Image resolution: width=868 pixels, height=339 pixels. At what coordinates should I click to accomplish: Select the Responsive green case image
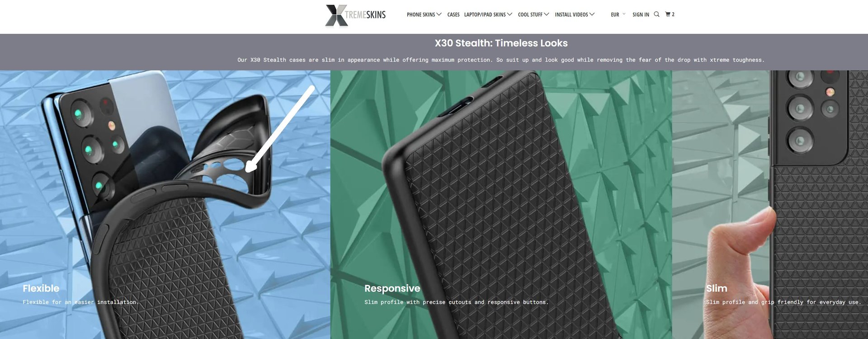pos(501,204)
